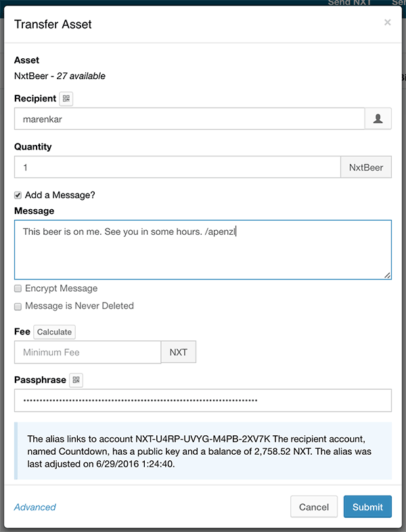Viewport: 406px width, 532px height.
Task: Click the message textarea resize handle
Action: [387, 275]
